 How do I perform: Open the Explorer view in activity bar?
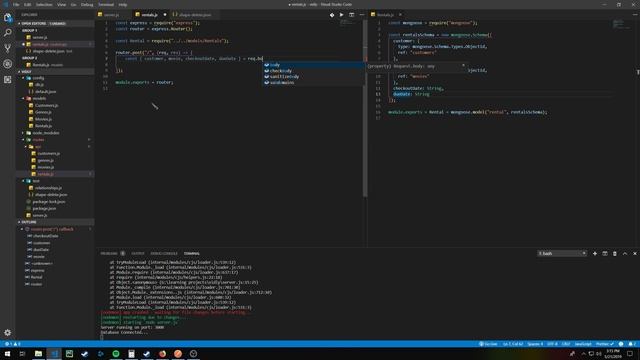pos(7,17)
